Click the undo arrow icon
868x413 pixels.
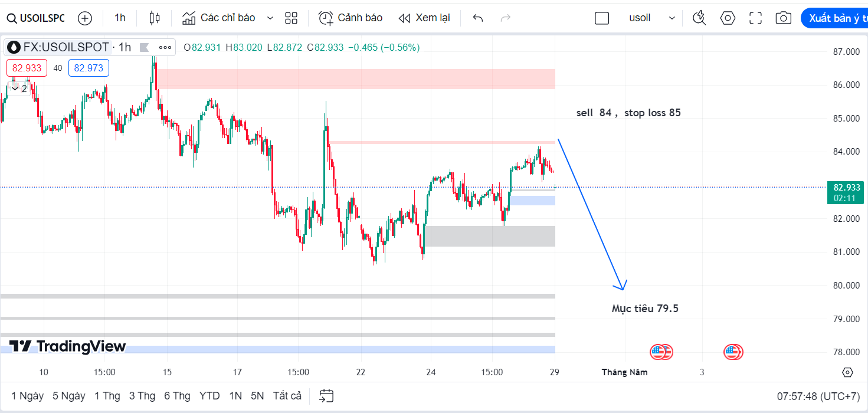[x=478, y=18]
